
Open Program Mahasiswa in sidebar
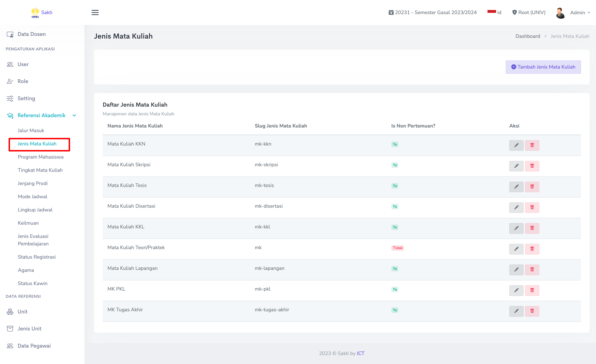[x=41, y=157]
